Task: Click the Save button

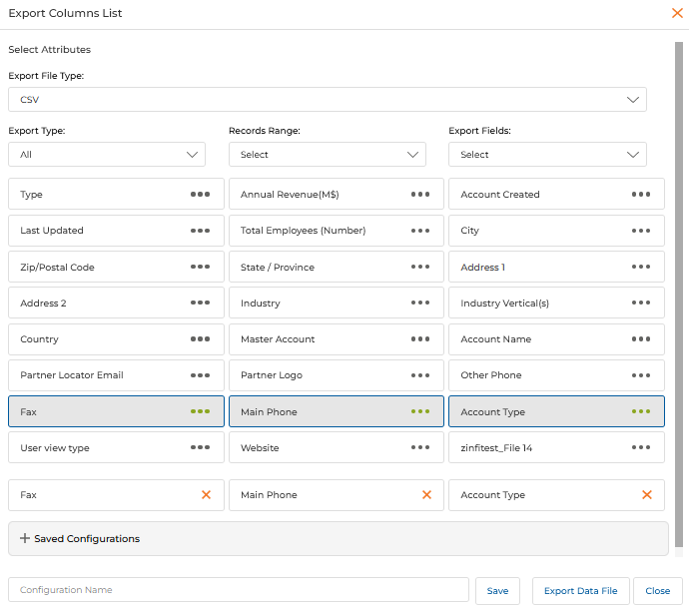Action: 497,591
